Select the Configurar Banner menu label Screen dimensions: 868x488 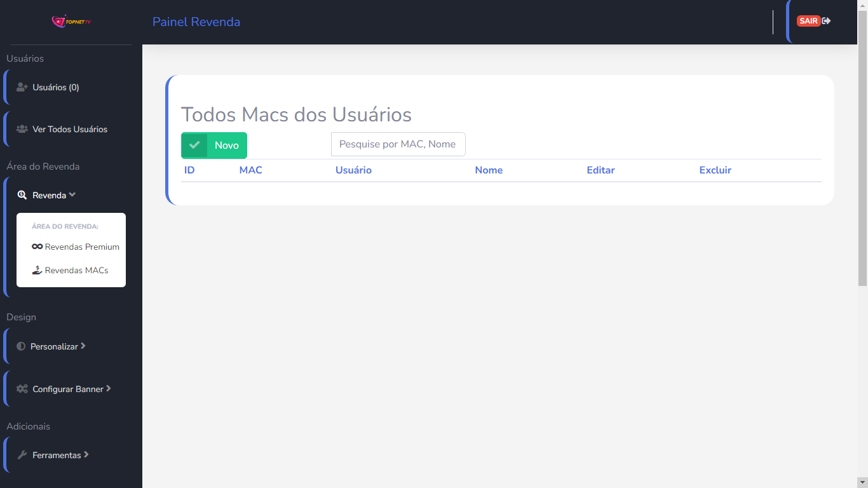(x=68, y=389)
